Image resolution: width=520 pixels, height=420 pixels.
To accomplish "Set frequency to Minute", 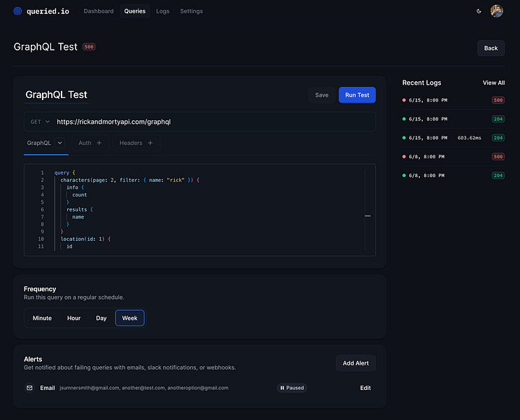I will click(42, 318).
